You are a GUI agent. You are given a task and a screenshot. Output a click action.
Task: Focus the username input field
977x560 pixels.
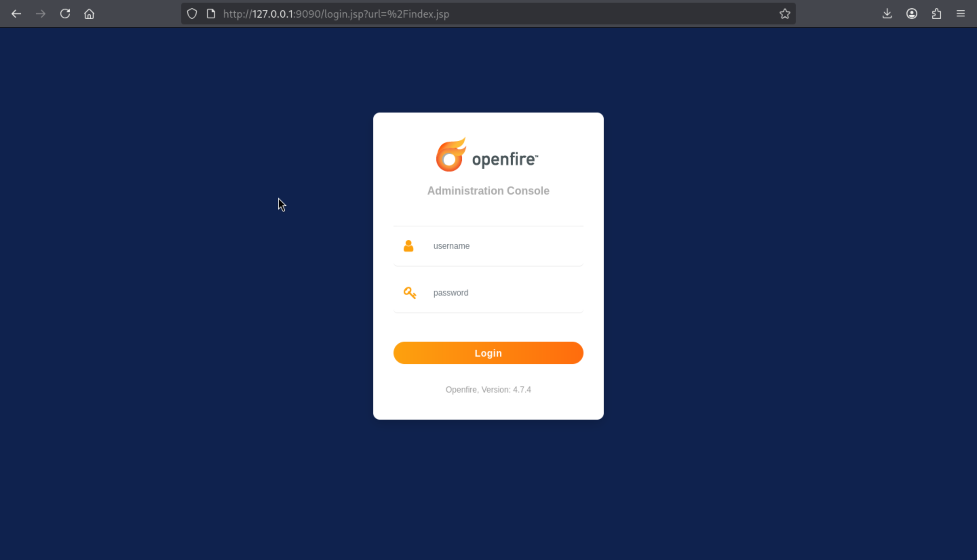[x=504, y=246]
